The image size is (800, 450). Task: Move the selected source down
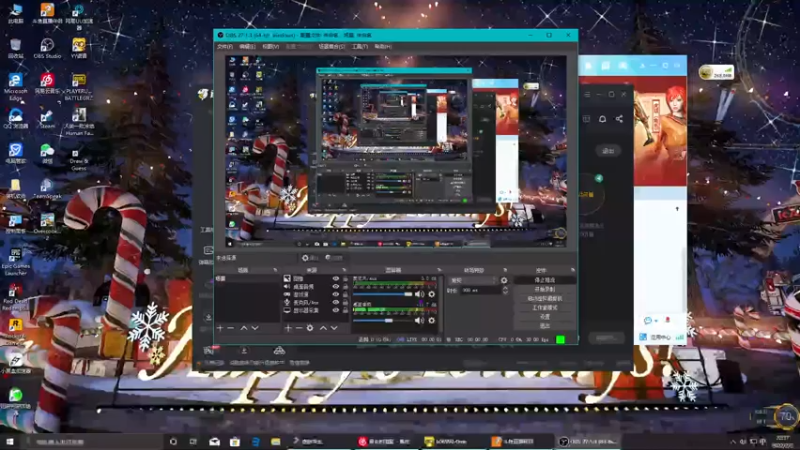click(334, 328)
